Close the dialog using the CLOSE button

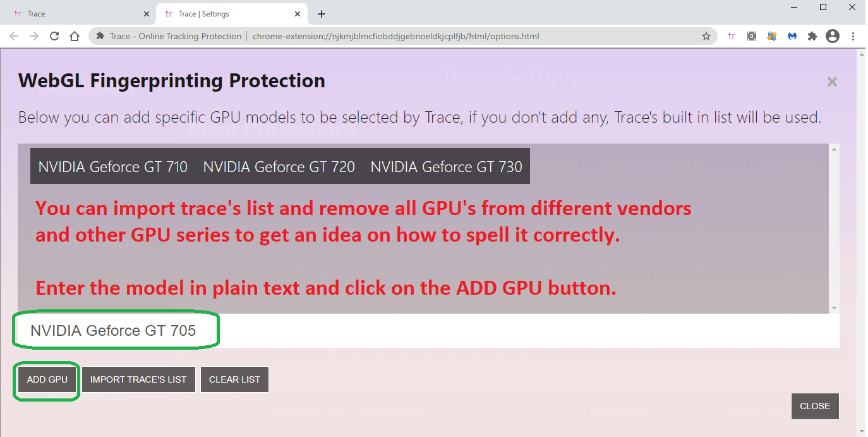815,406
